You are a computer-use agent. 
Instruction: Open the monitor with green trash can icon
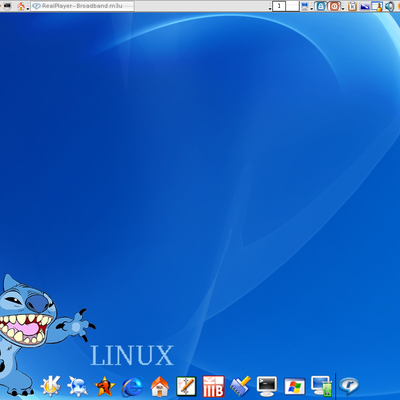coord(321,386)
